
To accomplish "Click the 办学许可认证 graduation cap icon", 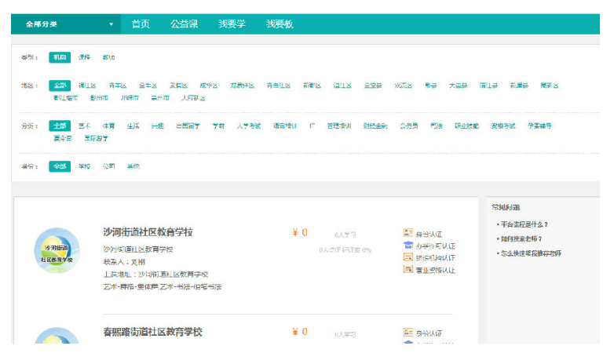I will pos(408,246).
